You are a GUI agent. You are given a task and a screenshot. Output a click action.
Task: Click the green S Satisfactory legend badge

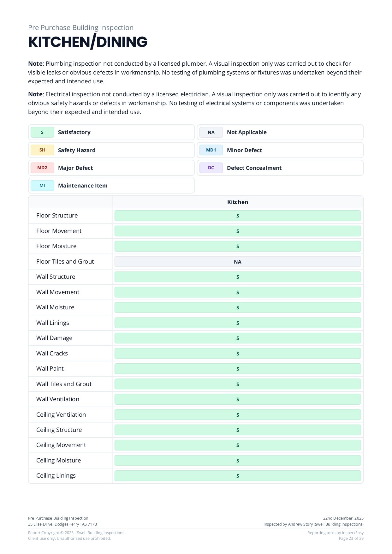(42, 132)
